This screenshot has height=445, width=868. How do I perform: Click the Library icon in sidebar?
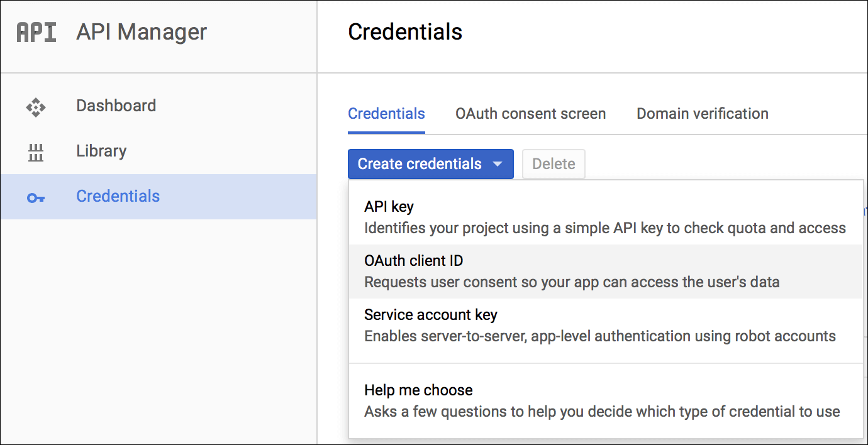(x=36, y=152)
